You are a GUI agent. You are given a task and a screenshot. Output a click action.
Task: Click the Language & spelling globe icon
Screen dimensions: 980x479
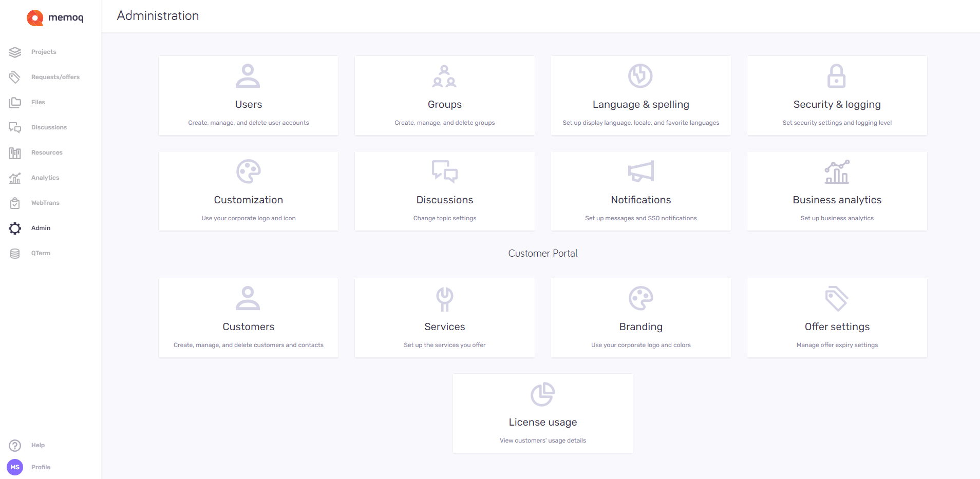tap(640, 76)
